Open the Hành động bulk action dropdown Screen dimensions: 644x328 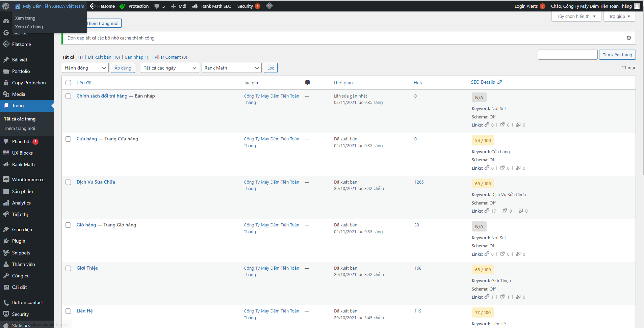tap(85, 68)
